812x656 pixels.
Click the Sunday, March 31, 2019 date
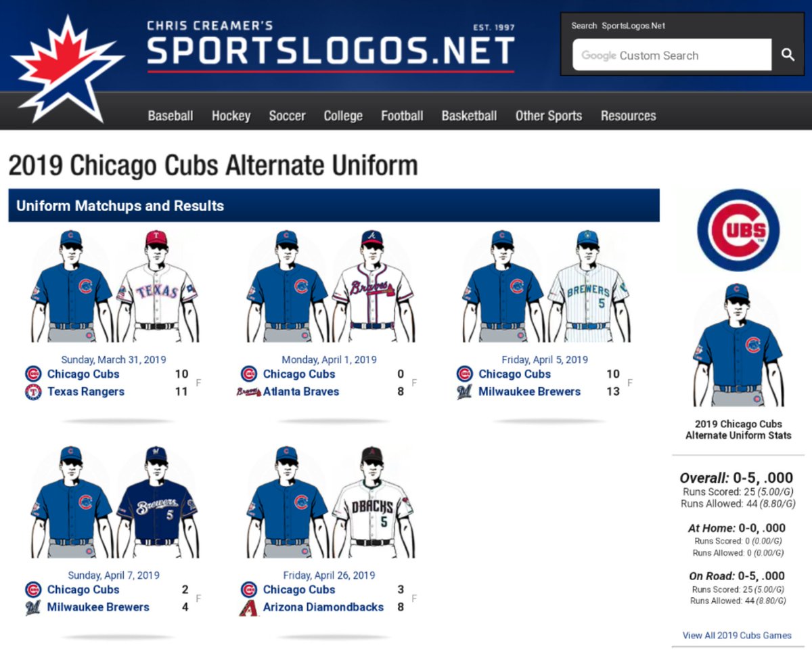pos(114,359)
